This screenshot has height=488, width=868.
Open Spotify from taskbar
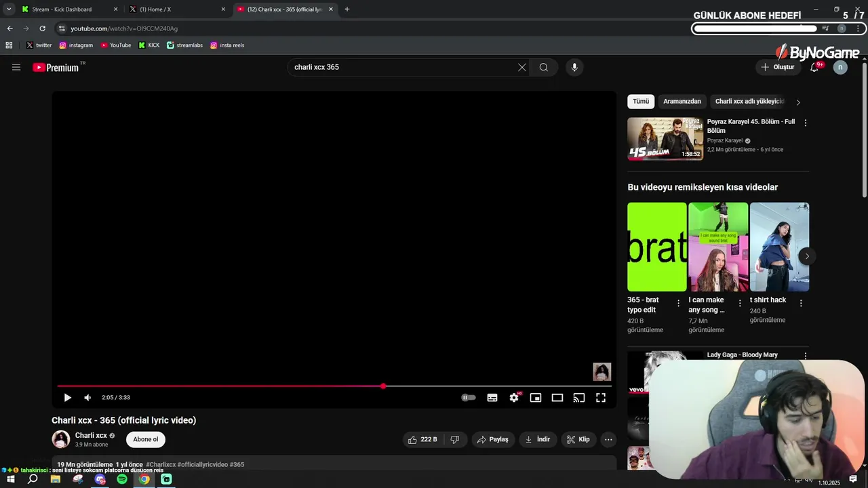[122, 479]
